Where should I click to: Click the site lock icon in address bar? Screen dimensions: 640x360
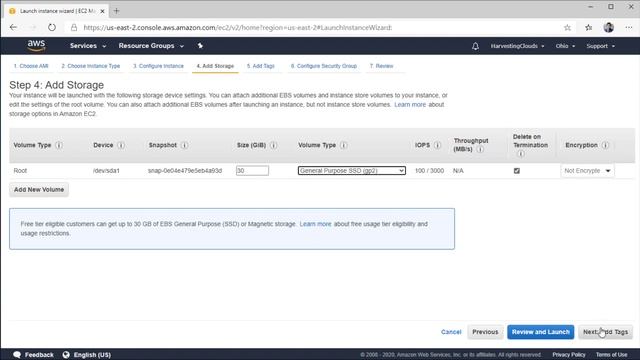pyautogui.click(x=74, y=27)
